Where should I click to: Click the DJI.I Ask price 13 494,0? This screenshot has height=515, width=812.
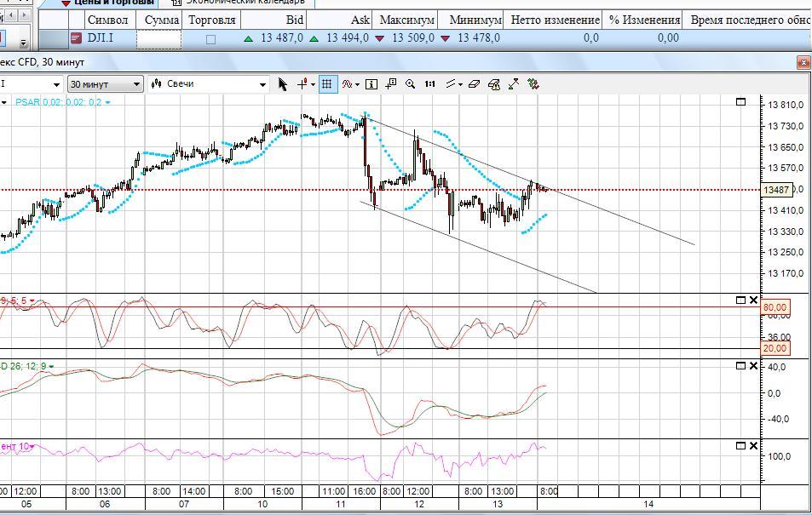(348, 38)
